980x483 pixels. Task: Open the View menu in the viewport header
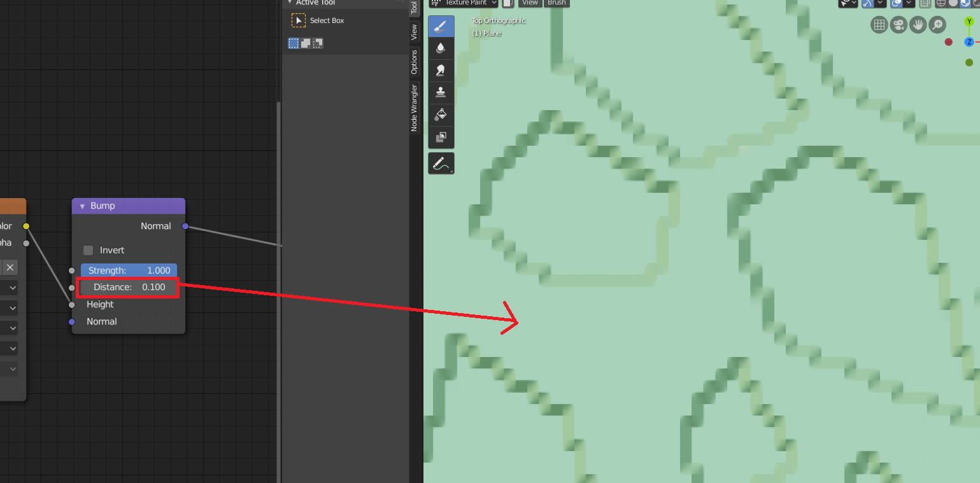pos(530,3)
